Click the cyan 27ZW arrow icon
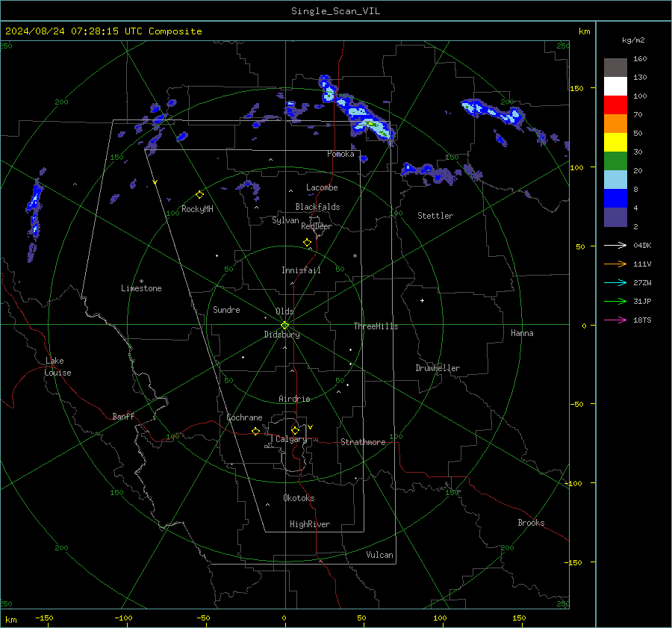 coord(615,282)
